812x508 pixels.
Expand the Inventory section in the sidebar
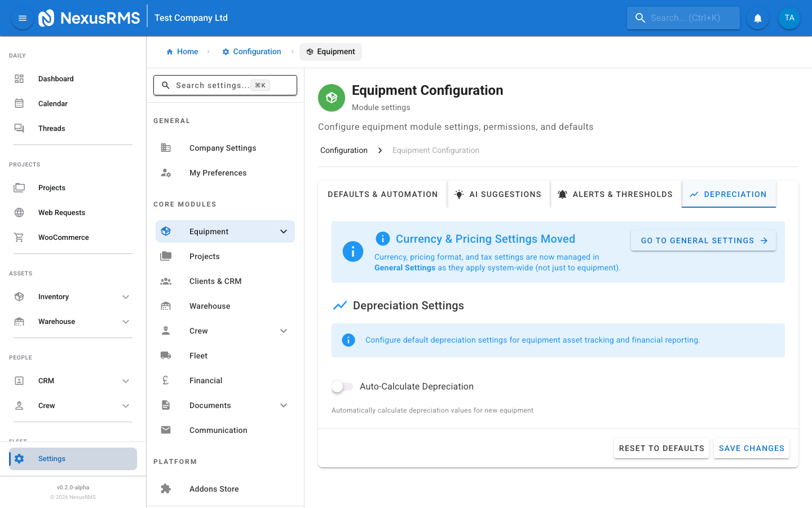(x=126, y=296)
